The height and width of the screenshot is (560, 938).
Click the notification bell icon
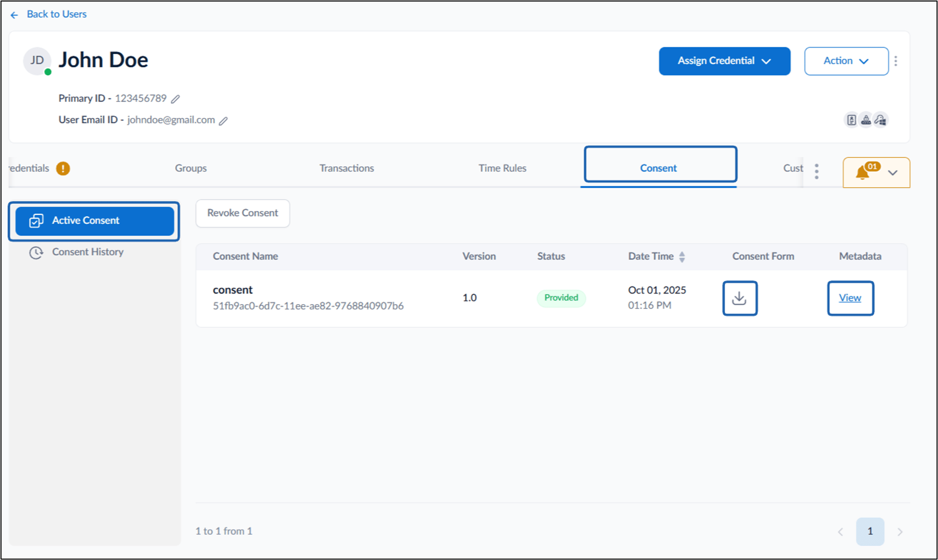(x=863, y=173)
